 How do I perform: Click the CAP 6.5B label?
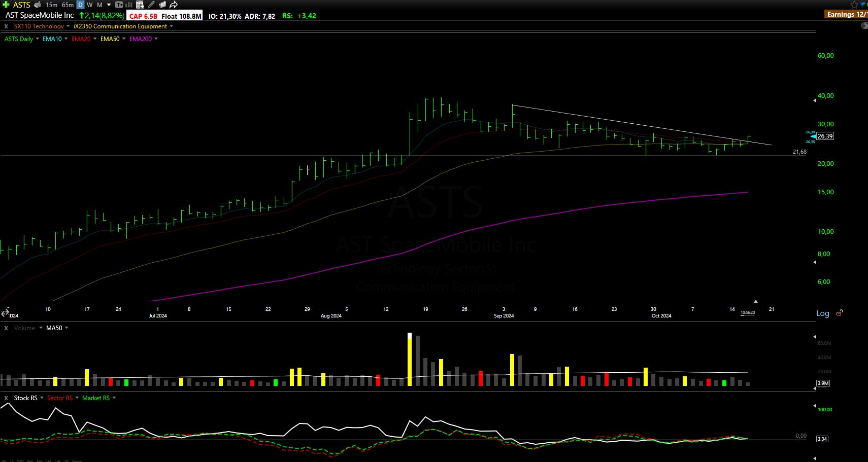click(143, 16)
